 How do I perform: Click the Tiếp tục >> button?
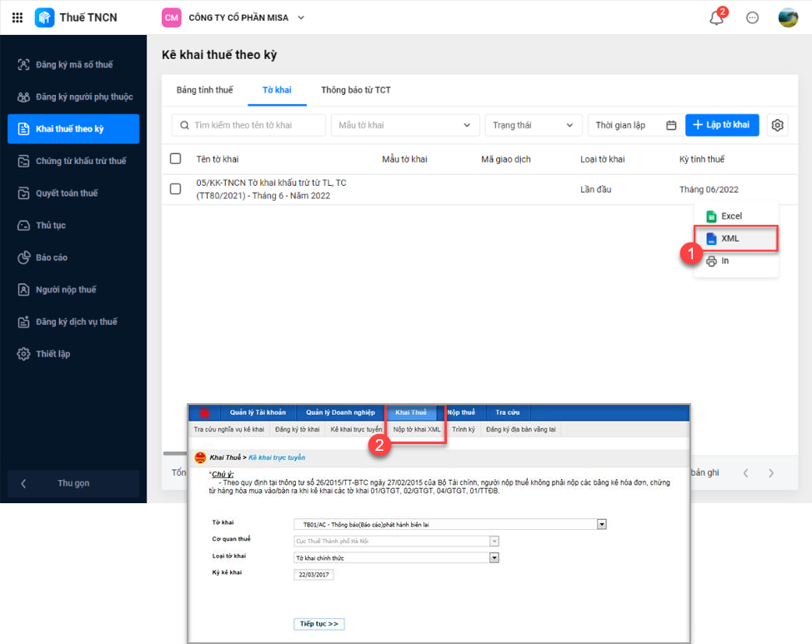click(319, 624)
